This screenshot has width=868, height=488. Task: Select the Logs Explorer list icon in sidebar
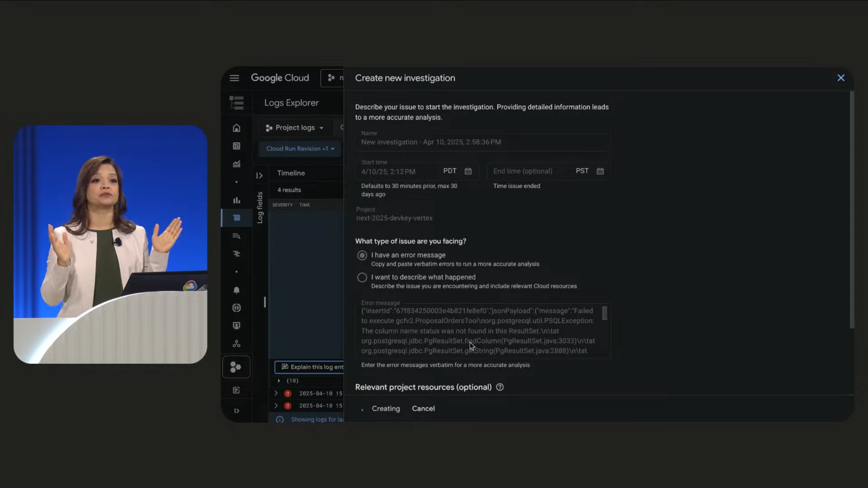tap(237, 218)
